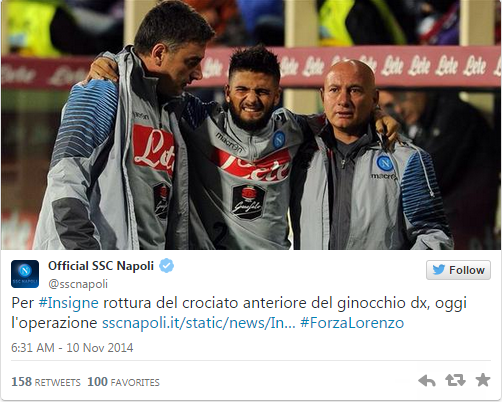Favorite the tweet with star icon
This screenshot has width=502, height=402.
(x=483, y=380)
